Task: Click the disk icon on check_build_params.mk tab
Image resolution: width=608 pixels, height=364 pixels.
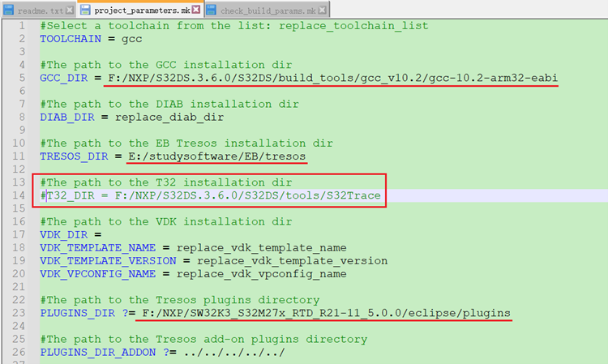Action: (212, 10)
